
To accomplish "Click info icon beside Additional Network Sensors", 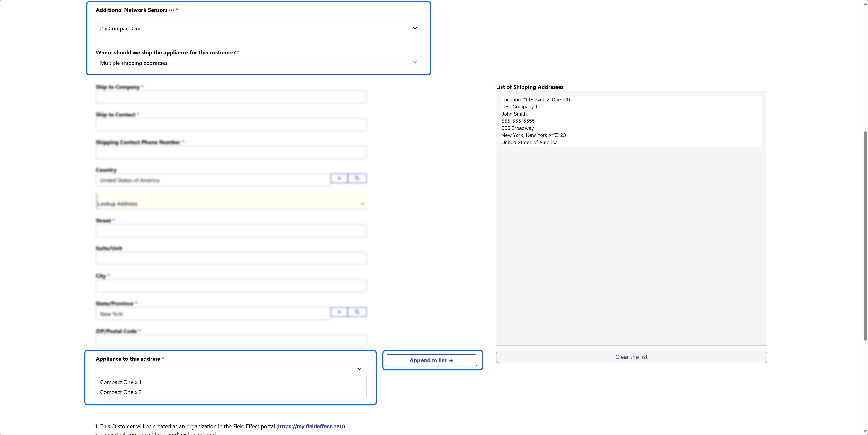I will coord(171,10).
